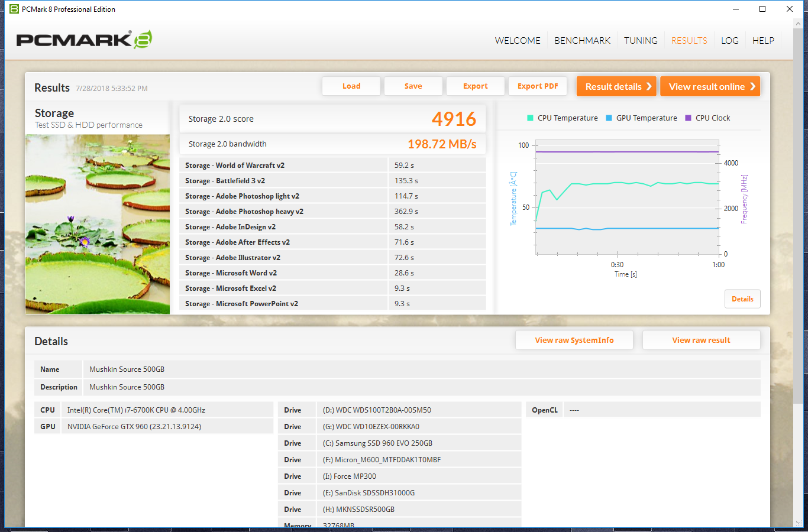Open the Welcome tab
Screen dimensions: 808x532
point(518,40)
